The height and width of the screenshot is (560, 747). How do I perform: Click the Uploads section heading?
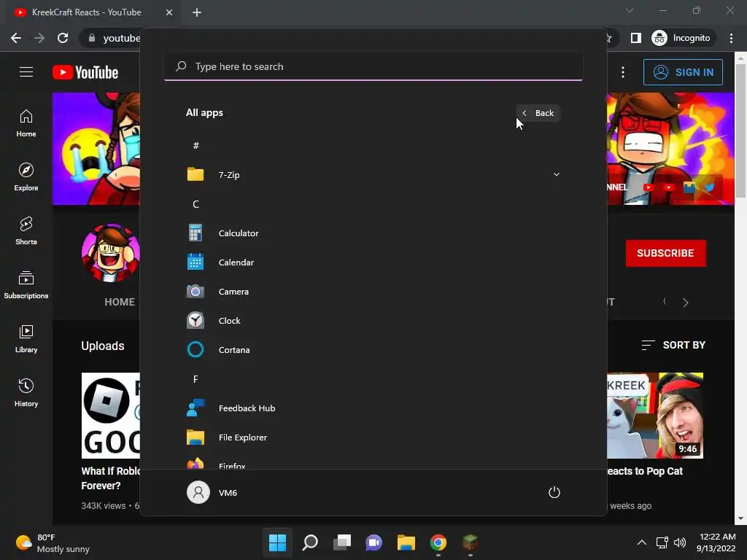point(103,346)
